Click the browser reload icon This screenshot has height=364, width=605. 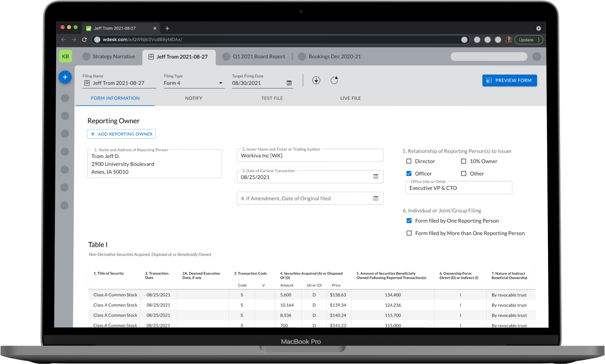[x=84, y=39]
